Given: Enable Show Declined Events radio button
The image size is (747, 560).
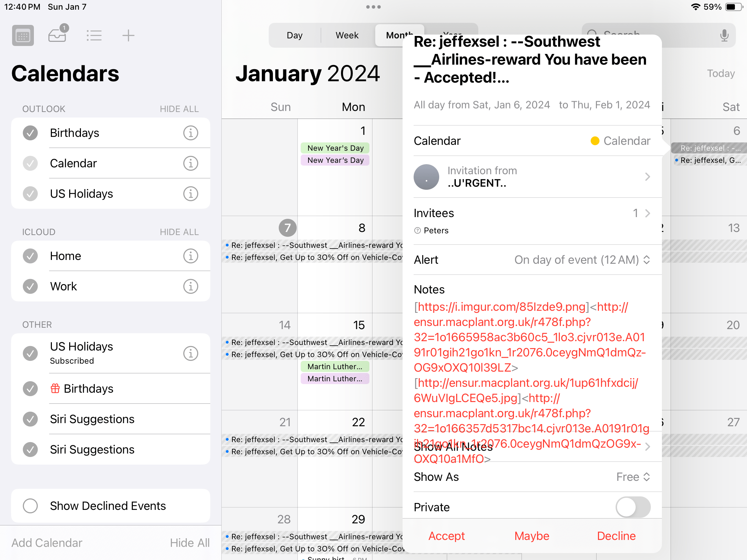Looking at the screenshot, I should 30,506.
